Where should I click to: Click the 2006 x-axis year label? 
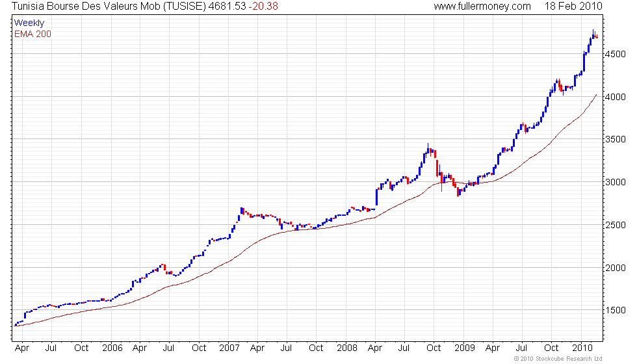coord(112,348)
